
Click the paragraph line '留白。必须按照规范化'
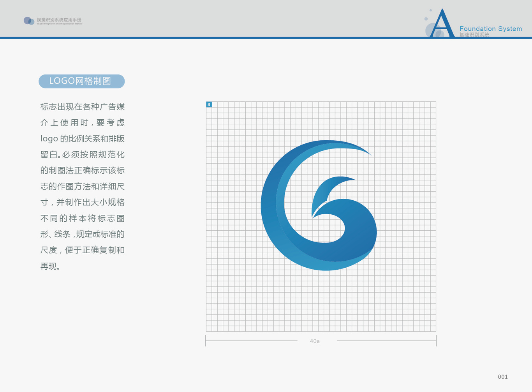coord(83,154)
